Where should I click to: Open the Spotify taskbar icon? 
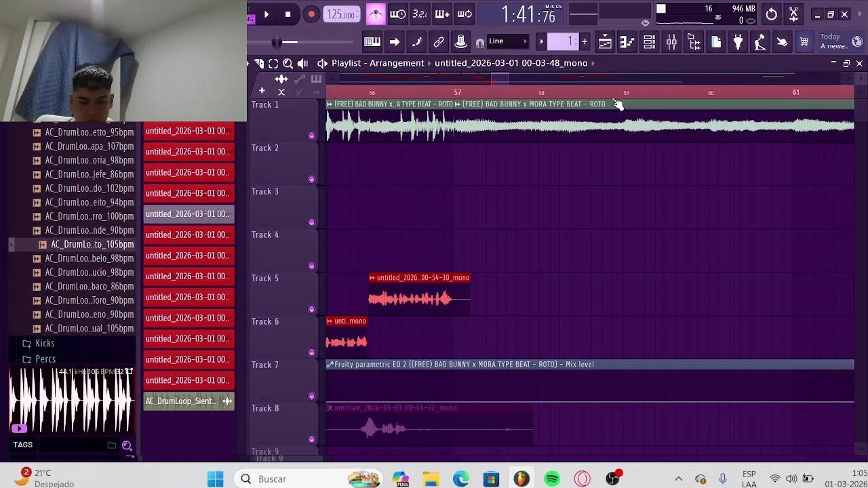(552, 479)
